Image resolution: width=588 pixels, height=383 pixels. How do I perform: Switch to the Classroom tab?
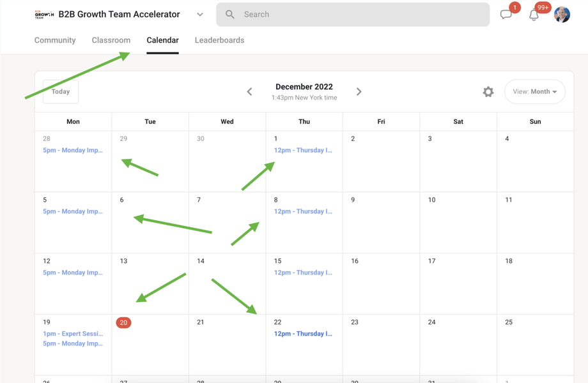tap(111, 40)
